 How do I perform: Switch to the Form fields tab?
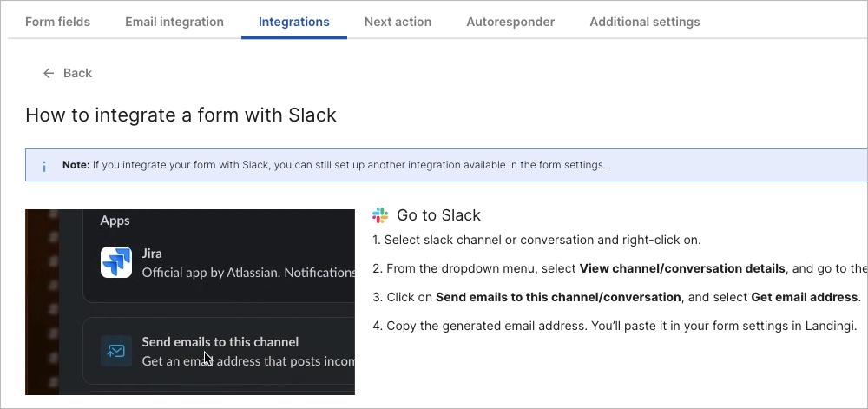click(57, 22)
